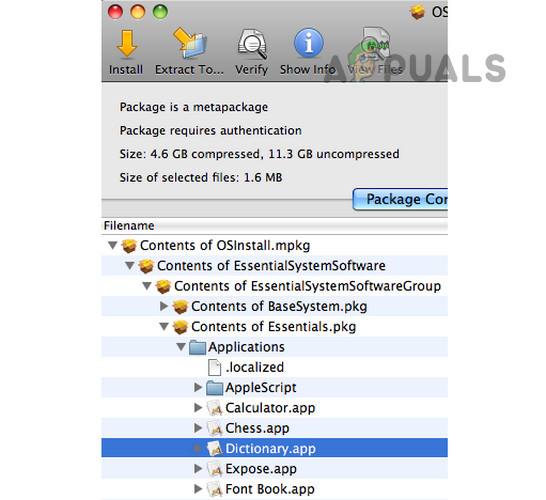Collapse Contents of EssentialSystemSoftware triangle
The width and height of the screenshot is (546, 500).
tap(130, 266)
